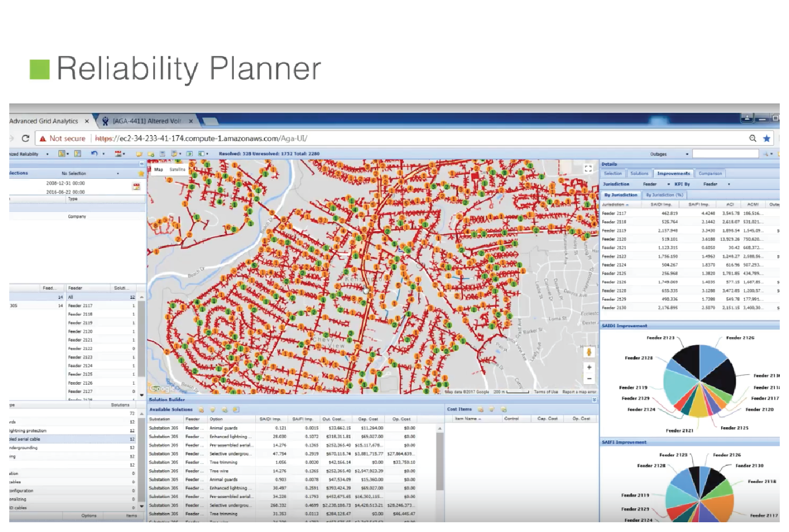Screen dimensions: 789x532
Task: Click the browser address bar URL
Action: click(x=201, y=138)
